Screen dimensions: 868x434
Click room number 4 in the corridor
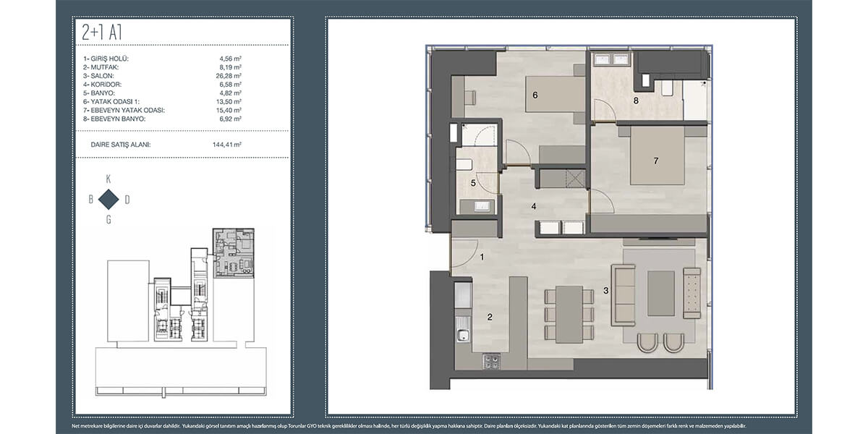coord(534,206)
